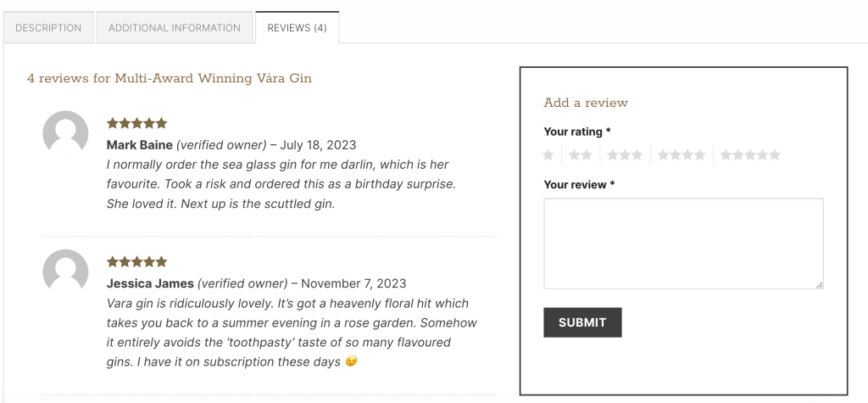The image size is (868, 403).
Task: Select the three-star rating
Action: click(625, 154)
